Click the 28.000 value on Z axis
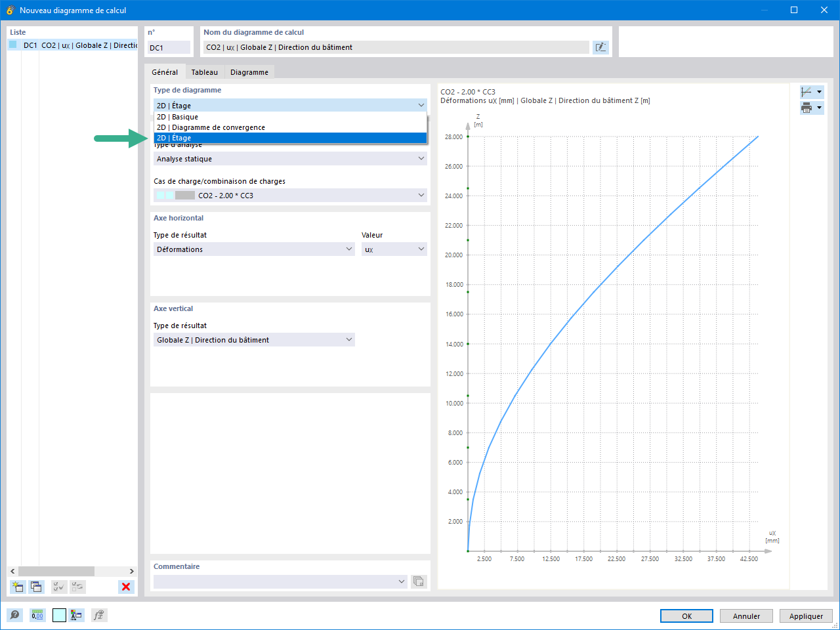 (x=453, y=136)
